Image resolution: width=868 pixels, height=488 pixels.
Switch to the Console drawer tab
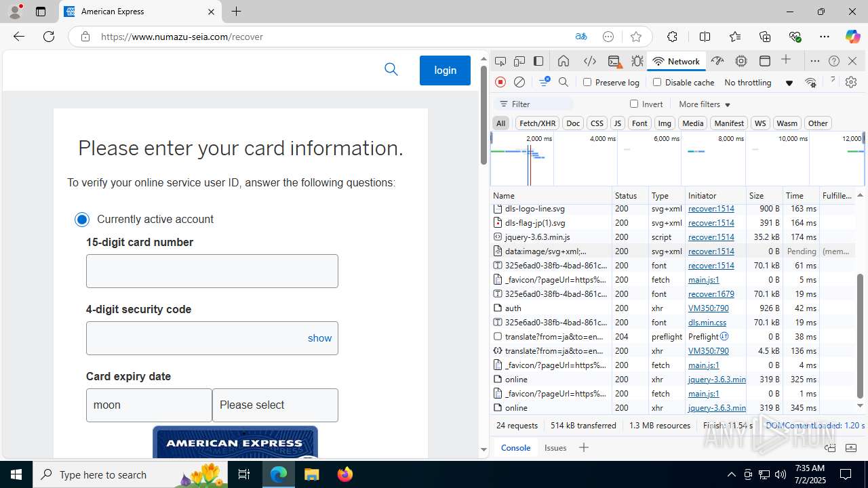click(x=515, y=447)
